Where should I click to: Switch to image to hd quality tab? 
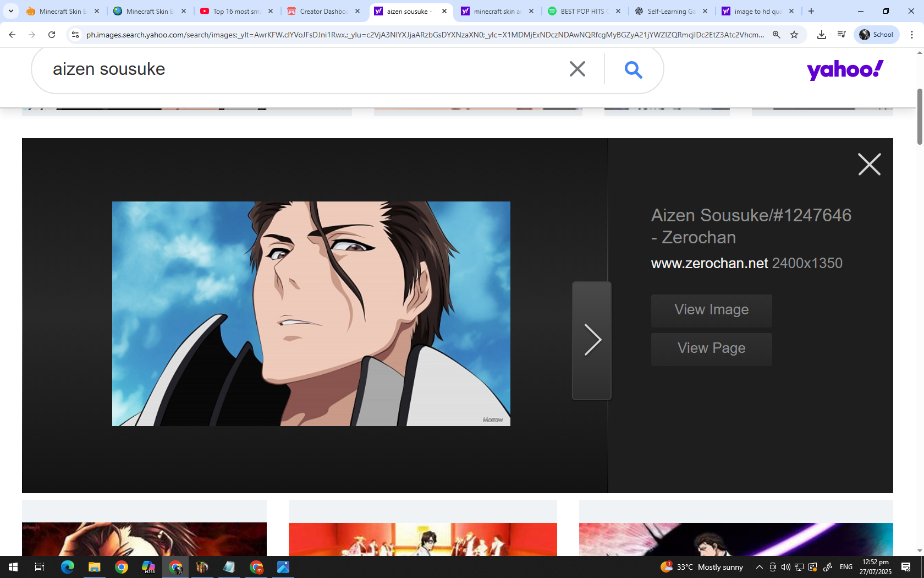[x=758, y=11]
